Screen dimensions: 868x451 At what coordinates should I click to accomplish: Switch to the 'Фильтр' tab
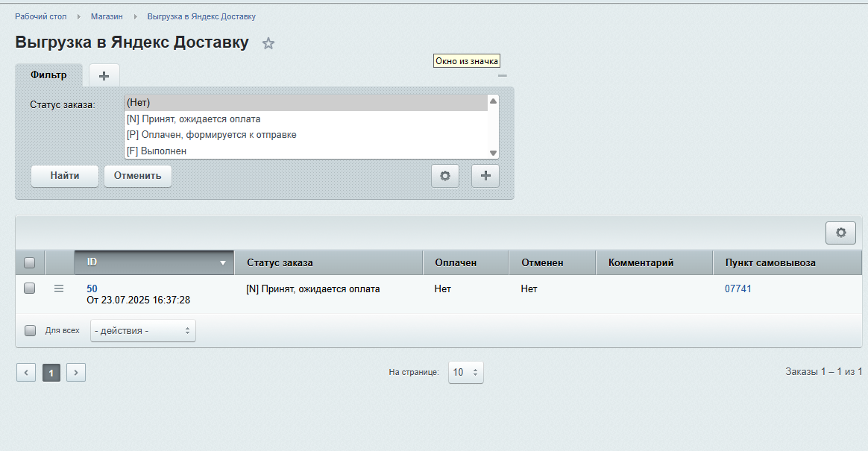[48, 75]
